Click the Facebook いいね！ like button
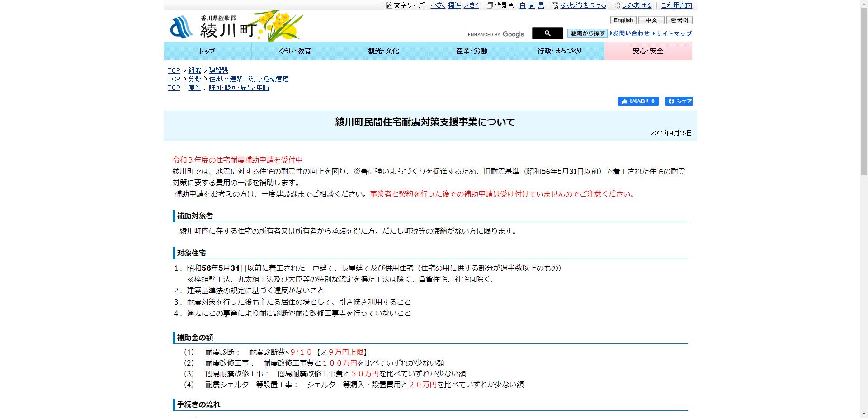 coord(638,101)
